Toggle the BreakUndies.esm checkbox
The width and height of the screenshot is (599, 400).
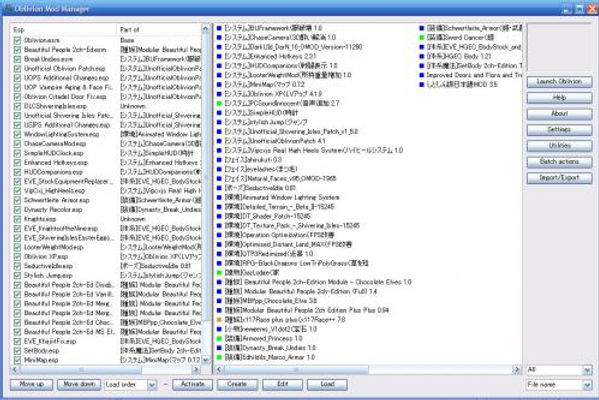pos(17,59)
